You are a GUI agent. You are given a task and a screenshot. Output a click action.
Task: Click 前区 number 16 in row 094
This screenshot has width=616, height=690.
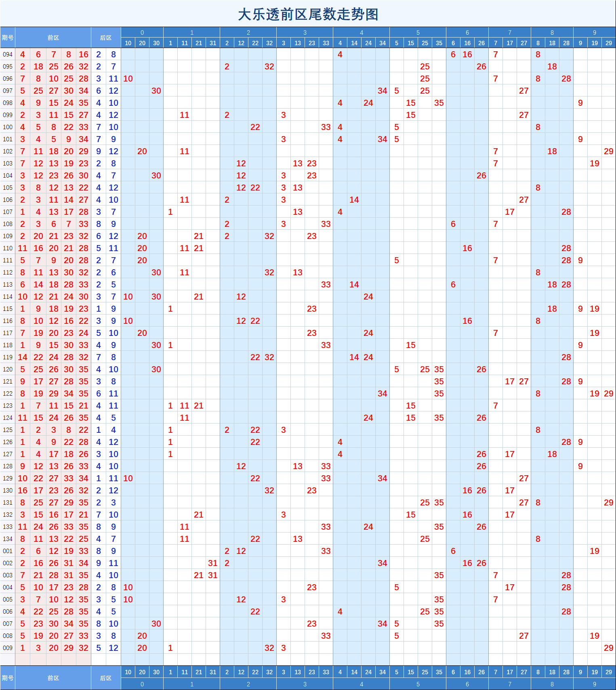point(84,55)
